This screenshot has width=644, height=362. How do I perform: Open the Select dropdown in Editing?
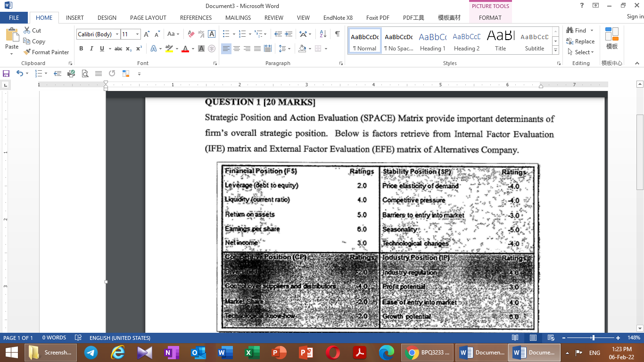[581, 52]
